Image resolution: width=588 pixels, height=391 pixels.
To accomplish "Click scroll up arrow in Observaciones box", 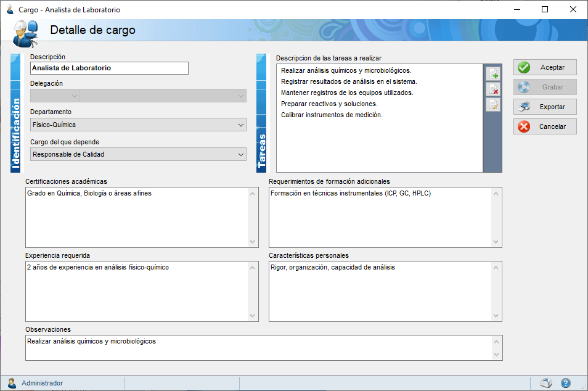I will [496, 342].
